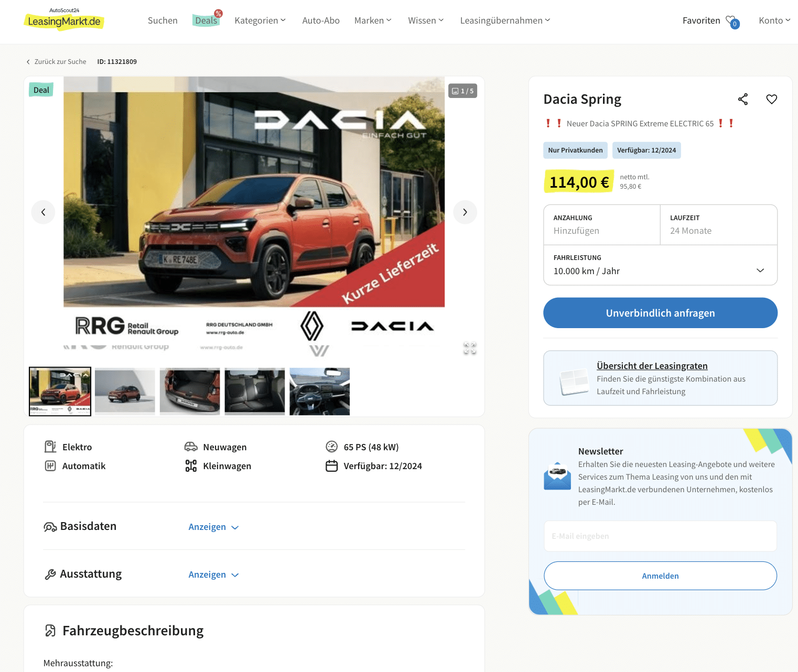Expand Basisdaten via Anzeigen
Viewport: 798px width, 672px height.
click(x=213, y=527)
